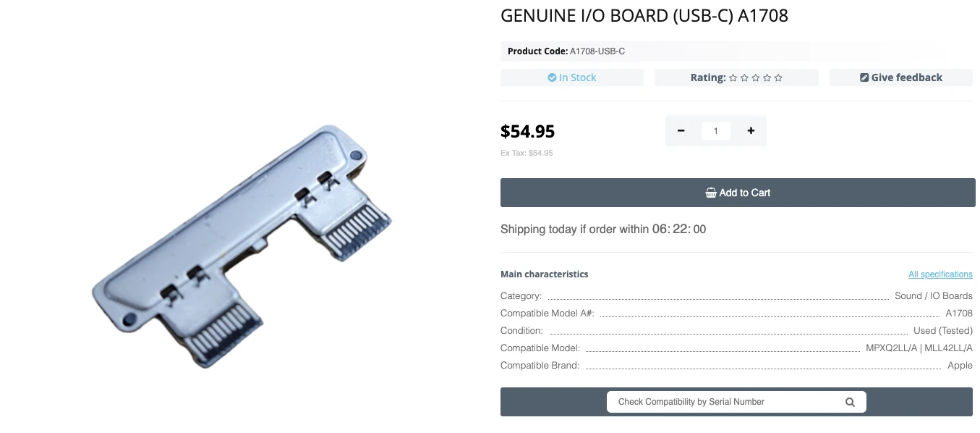980x433 pixels.
Task: Select the third rating star
Action: (756, 77)
